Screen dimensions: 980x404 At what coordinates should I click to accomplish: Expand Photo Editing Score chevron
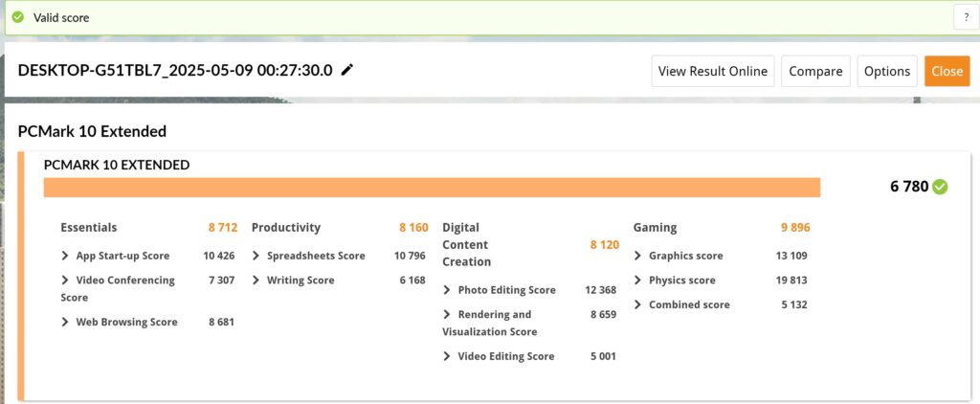(447, 290)
